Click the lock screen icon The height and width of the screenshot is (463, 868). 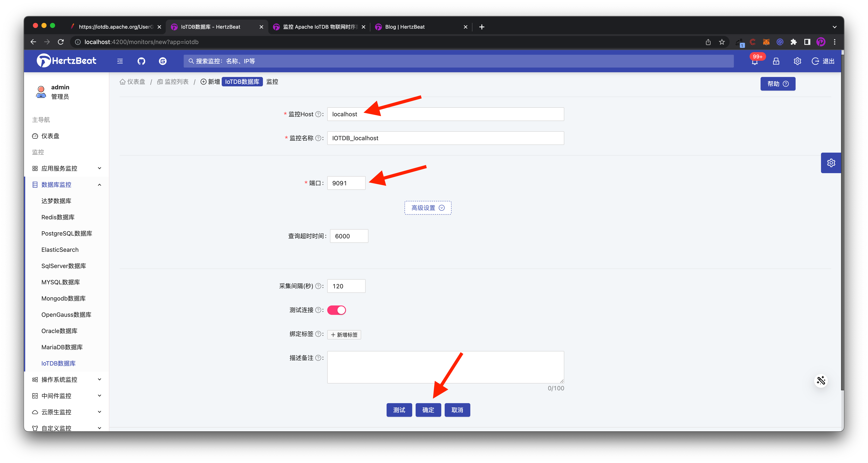point(776,61)
